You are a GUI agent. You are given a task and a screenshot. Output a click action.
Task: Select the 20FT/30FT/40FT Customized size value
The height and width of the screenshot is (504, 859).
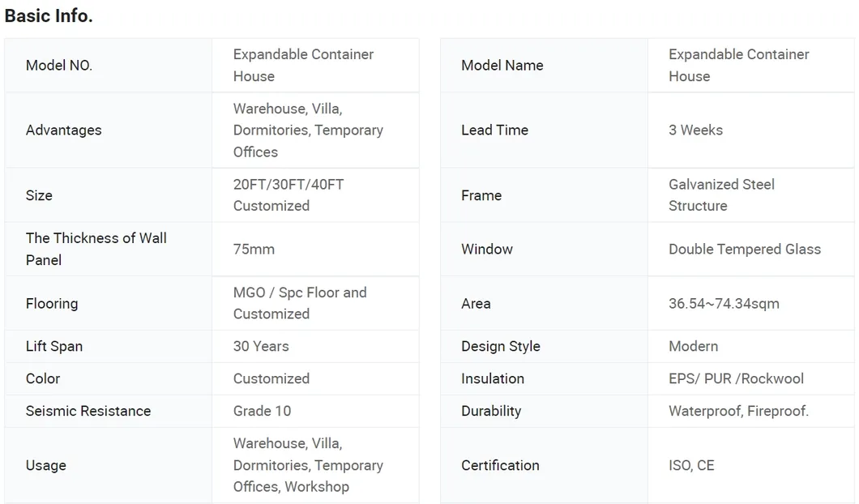(x=288, y=194)
